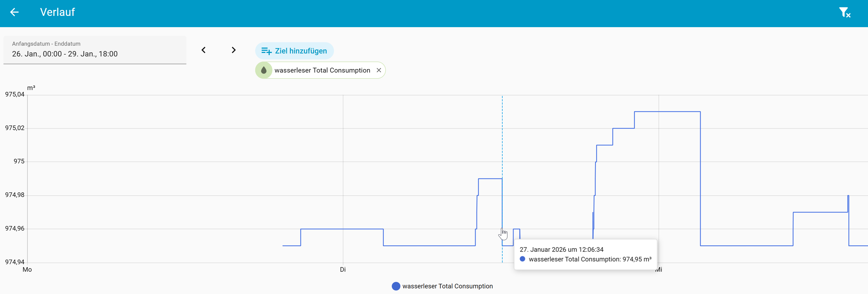Click the blue legend color circle
The height and width of the screenshot is (294, 868).
pyautogui.click(x=396, y=286)
